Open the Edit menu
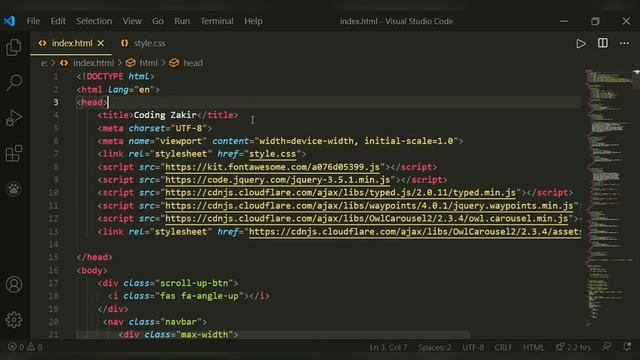This screenshot has width=640, height=360. coord(58,21)
